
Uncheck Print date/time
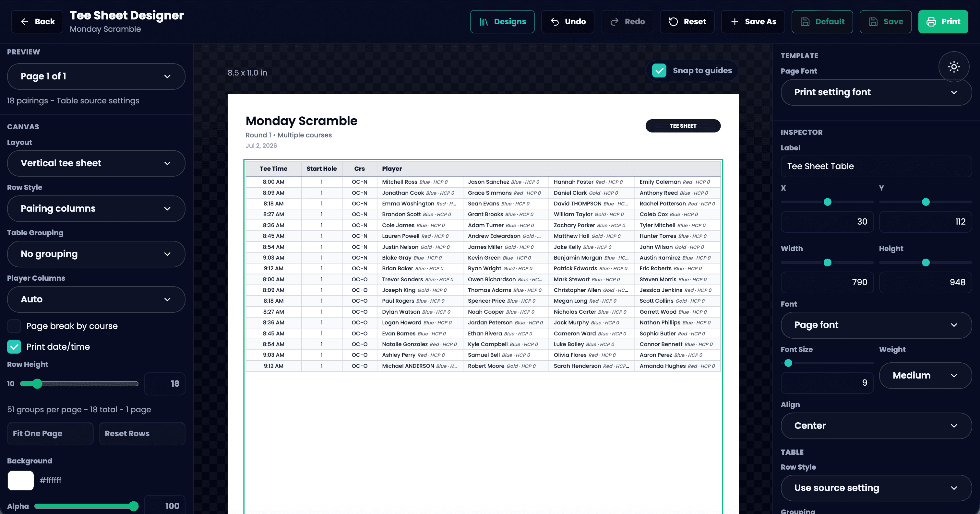pos(14,347)
